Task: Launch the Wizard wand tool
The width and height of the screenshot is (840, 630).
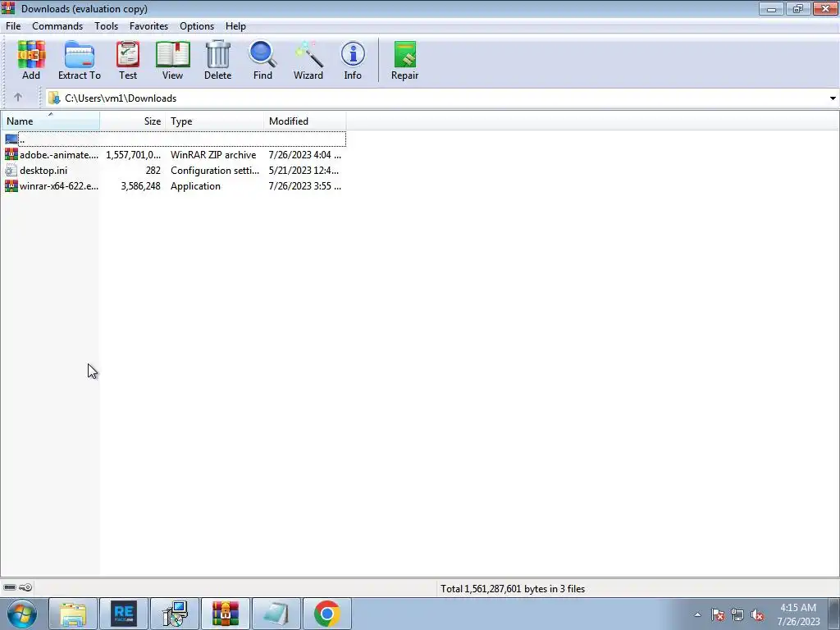Action: tap(308, 60)
